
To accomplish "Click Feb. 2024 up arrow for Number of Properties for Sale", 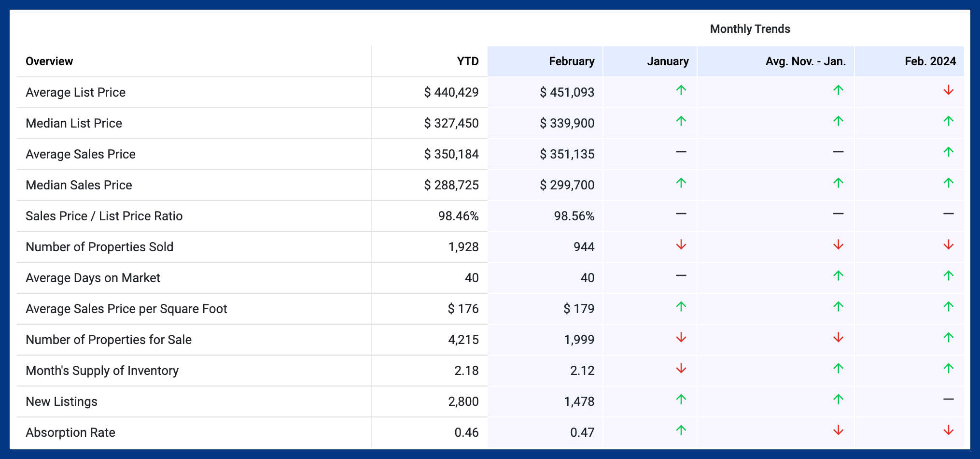I will (948, 338).
